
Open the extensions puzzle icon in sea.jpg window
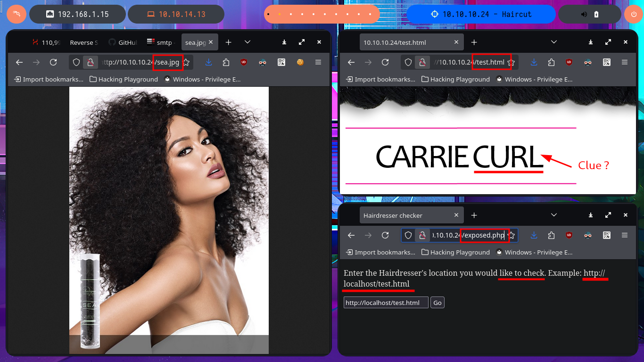(226, 62)
